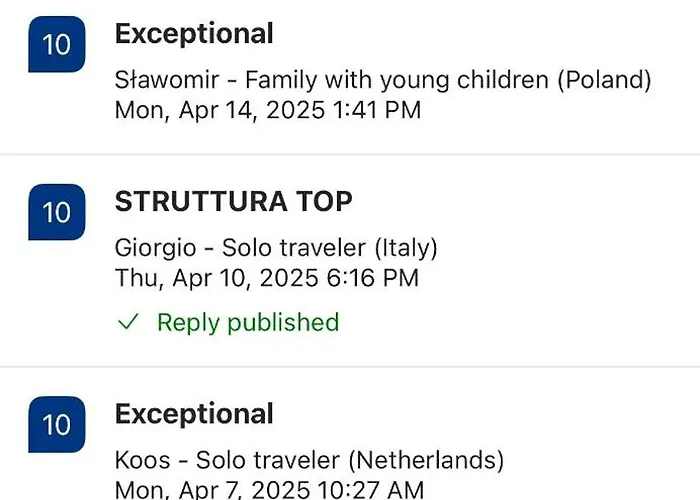Open the STRUTTURA TOP review title
The image size is (700, 500).
pos(233,202)
